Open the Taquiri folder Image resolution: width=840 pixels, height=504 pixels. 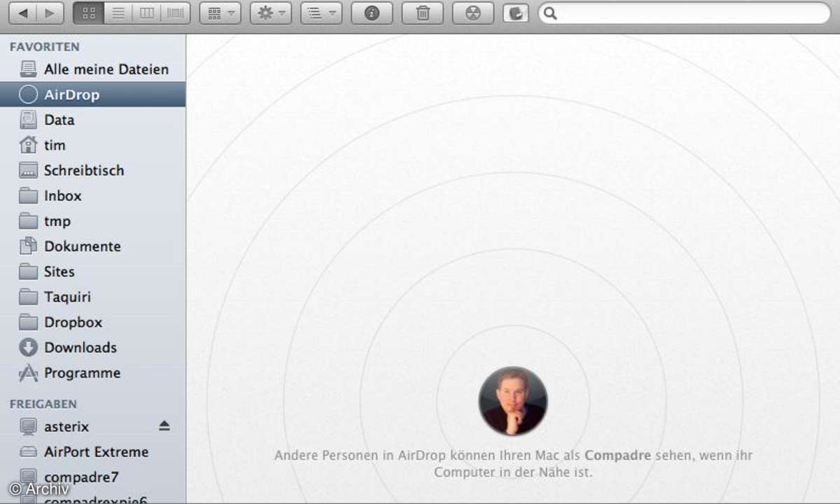point(92,297)
